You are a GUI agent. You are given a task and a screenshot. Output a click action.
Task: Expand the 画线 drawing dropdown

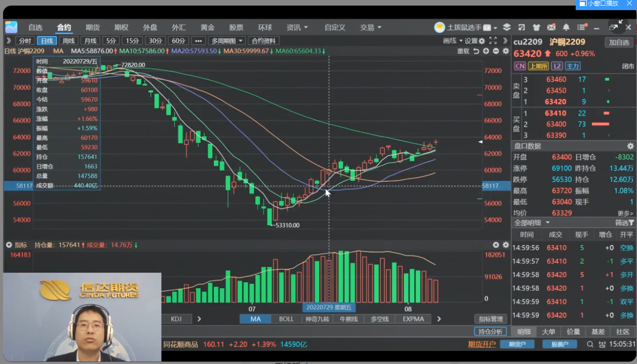pos(451,41)
